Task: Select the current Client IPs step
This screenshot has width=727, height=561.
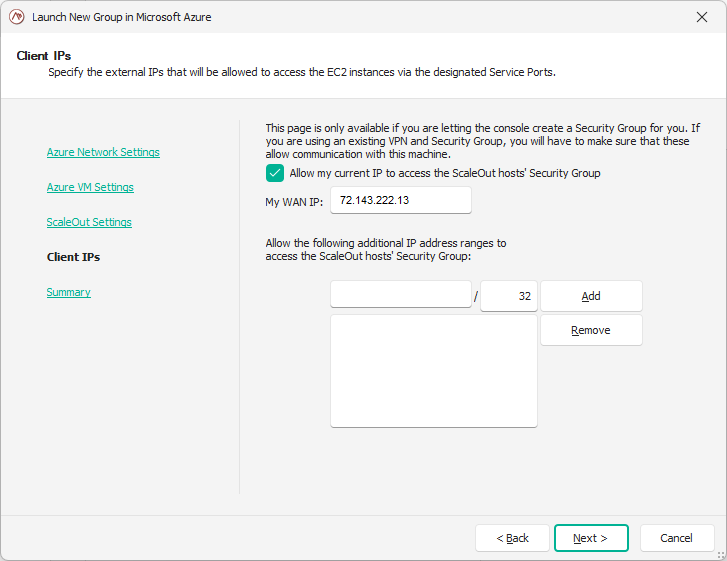Action: click(73, 257)
